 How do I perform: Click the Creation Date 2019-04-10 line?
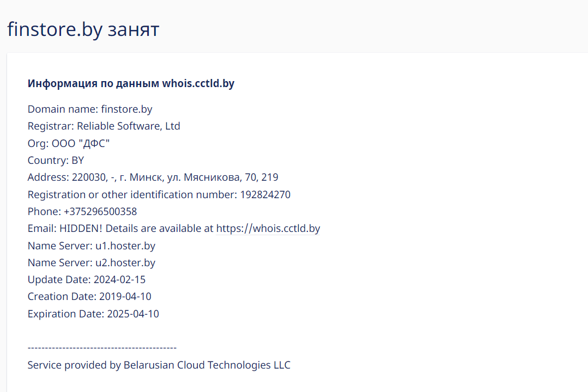89,297
